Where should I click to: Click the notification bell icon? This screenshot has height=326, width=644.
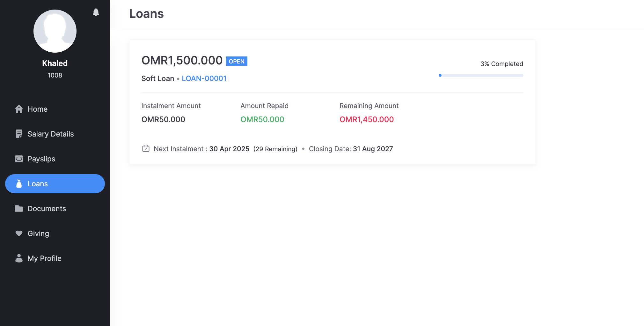coord(96,12)
